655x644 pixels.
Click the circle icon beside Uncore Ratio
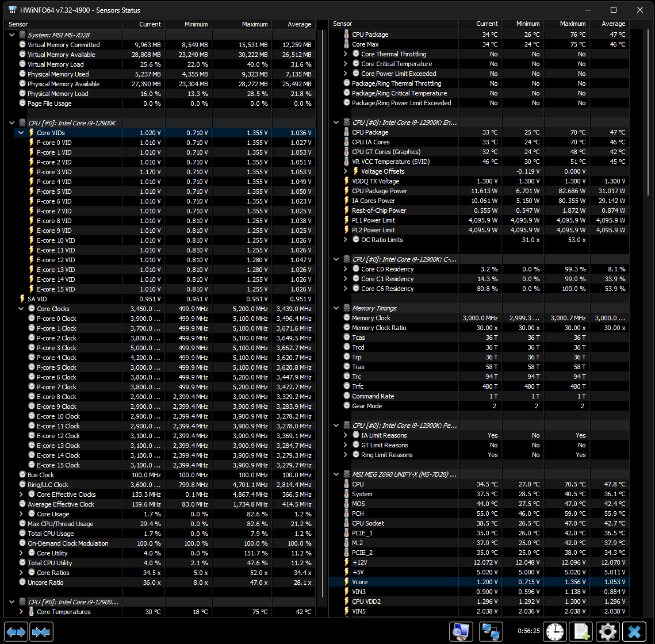22,582
